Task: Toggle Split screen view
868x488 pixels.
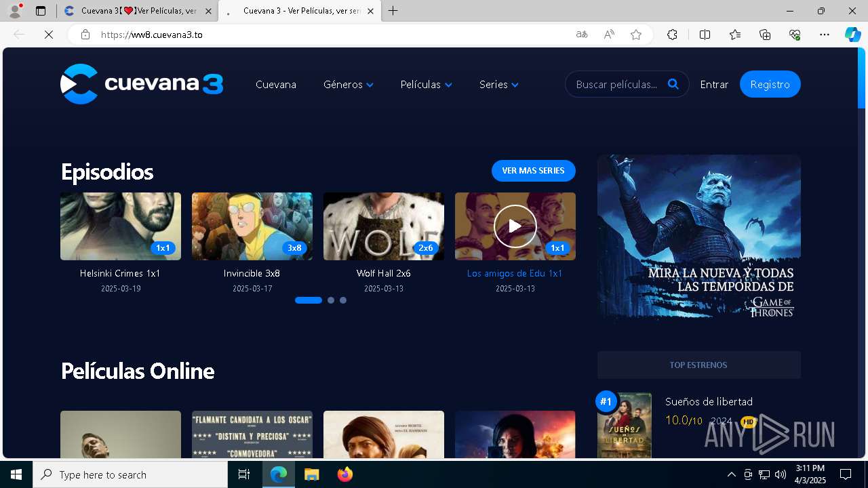Action: [705, 35]
